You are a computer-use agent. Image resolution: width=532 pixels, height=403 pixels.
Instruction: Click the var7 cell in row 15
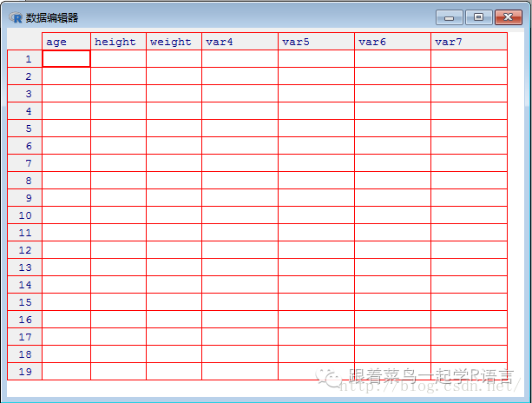point(469,302)
